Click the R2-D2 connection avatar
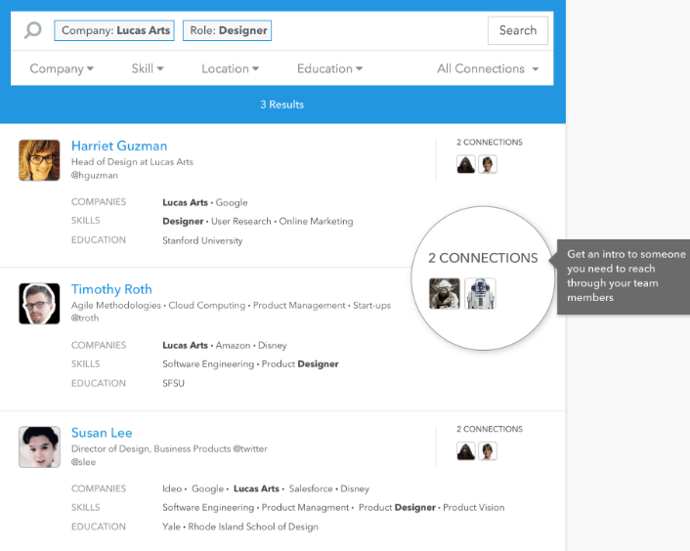 click(x=480, y=293)
